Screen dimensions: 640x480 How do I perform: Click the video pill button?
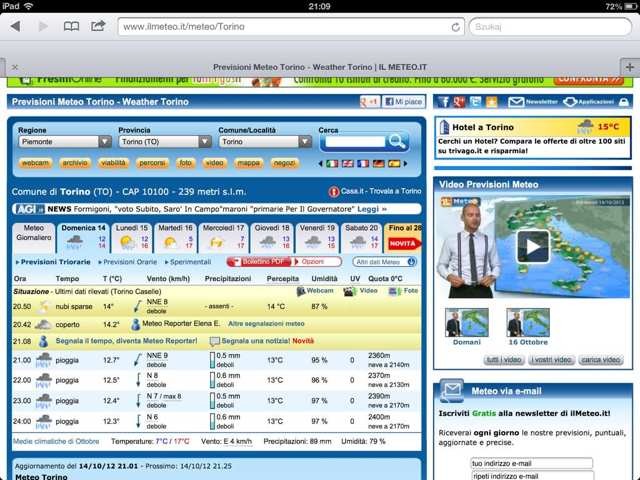[214, 163]
